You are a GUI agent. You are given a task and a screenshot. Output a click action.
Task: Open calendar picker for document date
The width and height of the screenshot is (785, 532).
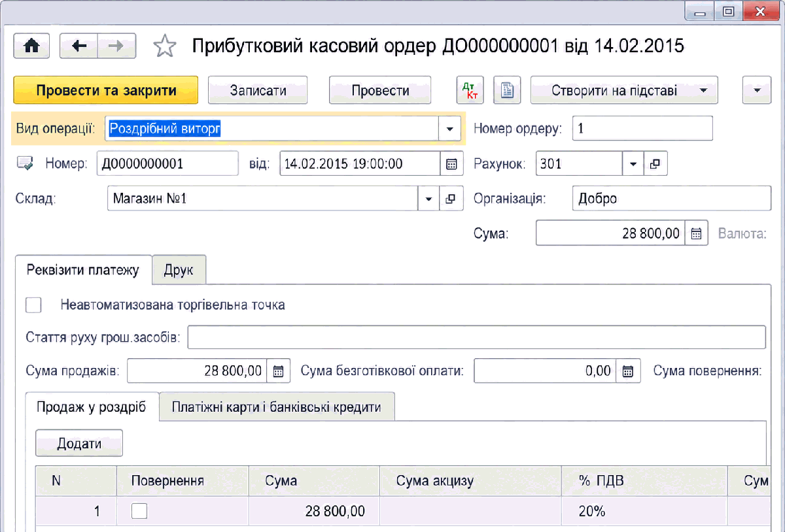click(x=451, y=164)
